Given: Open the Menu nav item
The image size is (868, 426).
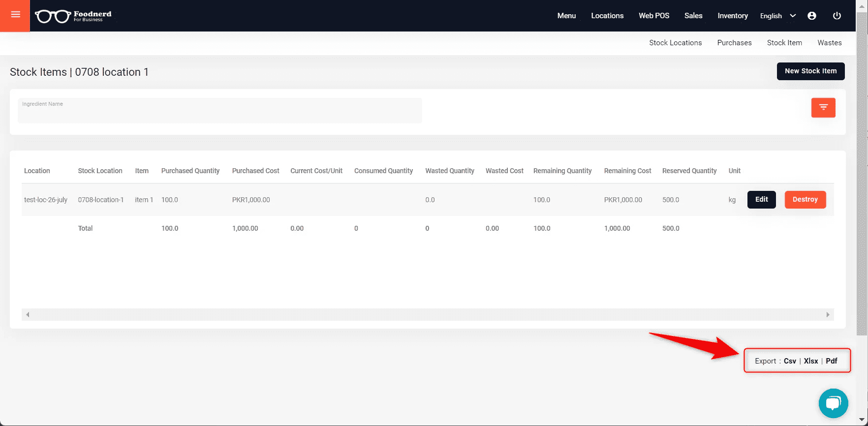Looking at the screenshot, I should pyautogui.click(x=566, y=16).
